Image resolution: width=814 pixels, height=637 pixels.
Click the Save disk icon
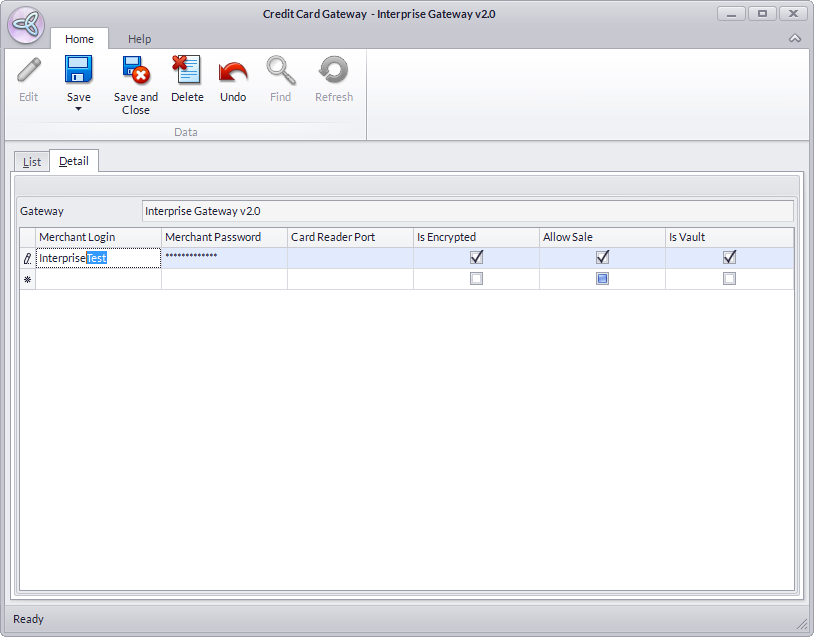point(79,70)
